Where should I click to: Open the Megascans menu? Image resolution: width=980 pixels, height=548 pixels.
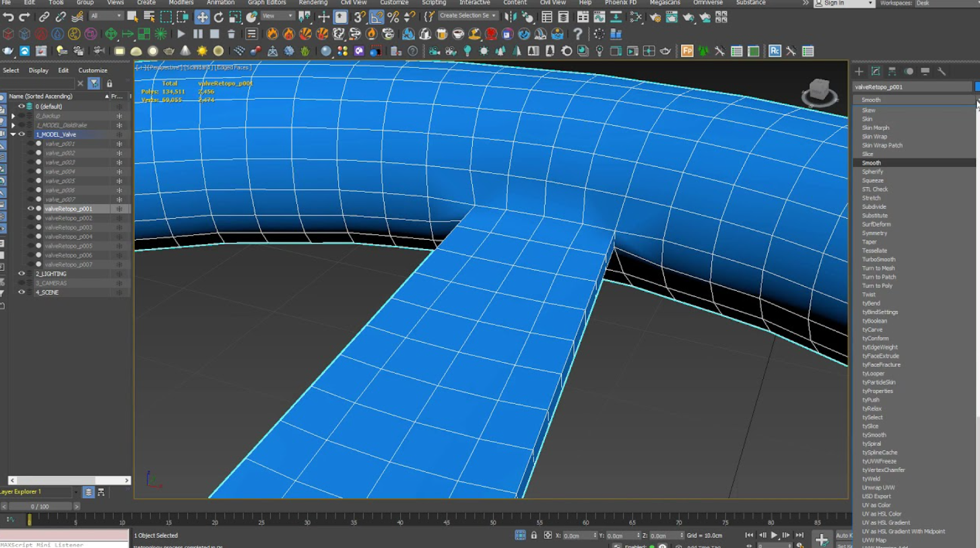tap(664, 3)
